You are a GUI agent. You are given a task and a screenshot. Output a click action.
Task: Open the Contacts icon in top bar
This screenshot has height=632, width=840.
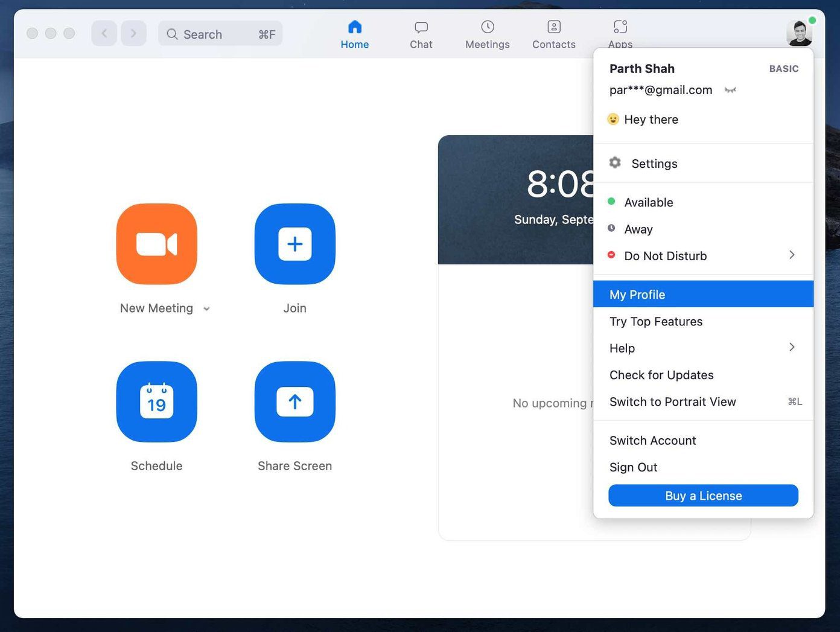tap(554, 27)
